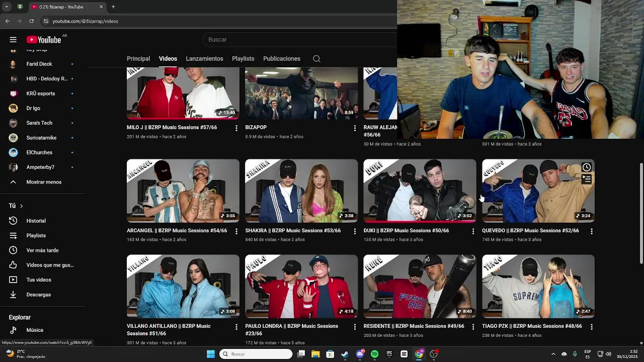Select the Bizarrap YouTube browser tab
This screenshot has height=362, width=644.
click(66, 7)
